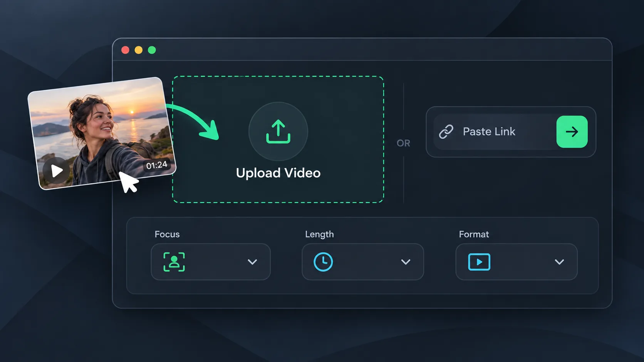Click the 01:24 duration badge

(156, 165)
